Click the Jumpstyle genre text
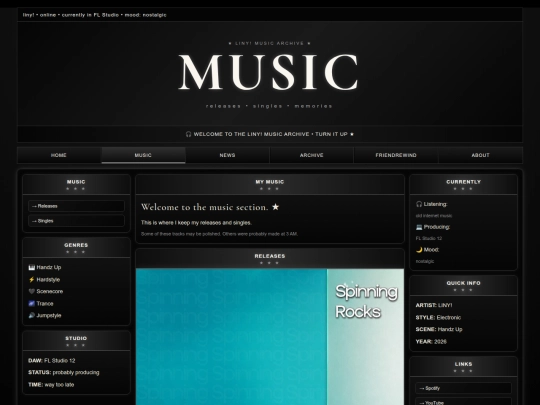 (x=49, y=315)
